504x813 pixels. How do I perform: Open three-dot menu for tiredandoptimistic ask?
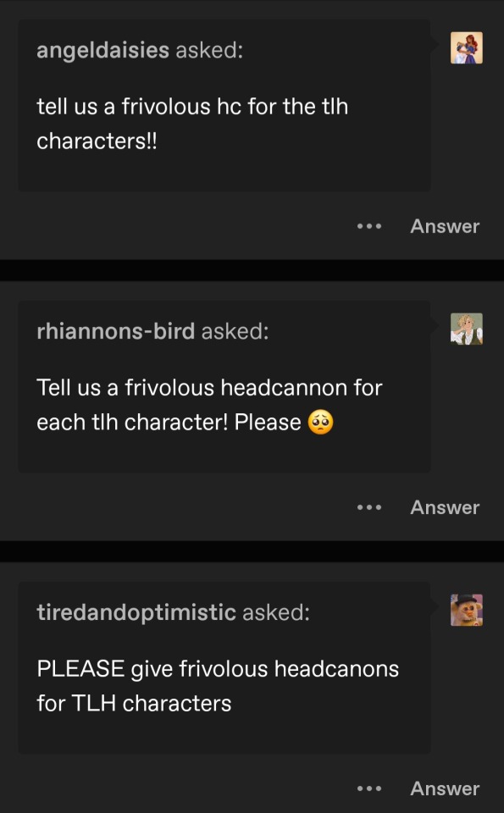click(369, 788)
